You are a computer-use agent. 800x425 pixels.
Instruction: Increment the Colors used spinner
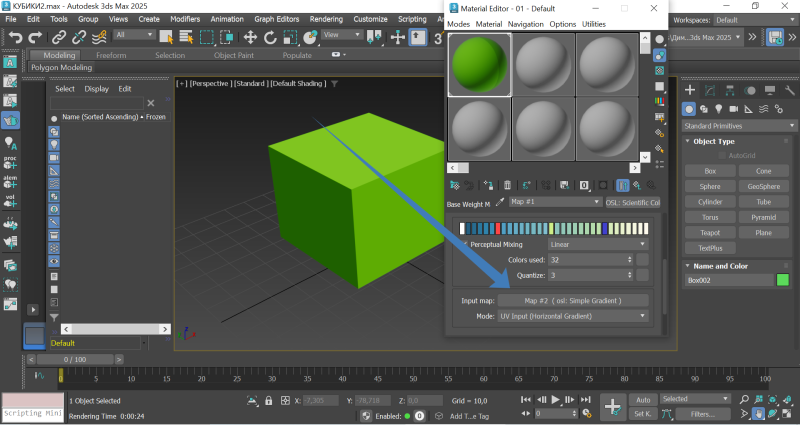630,258
